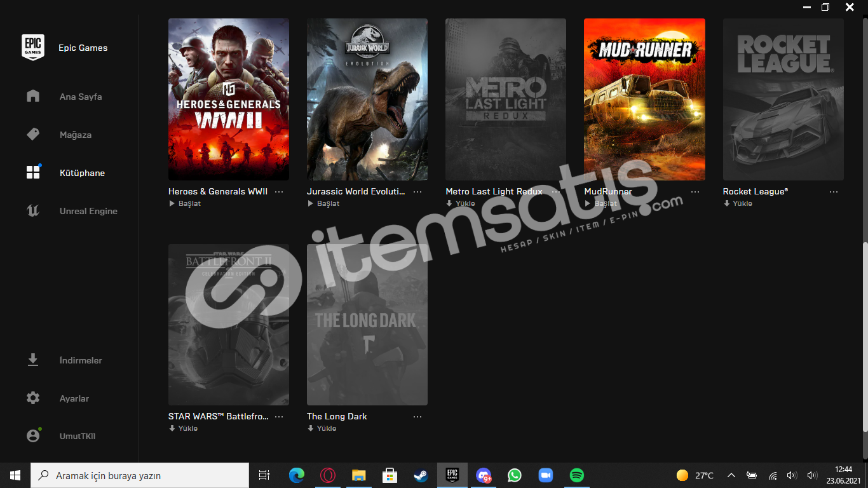868x488 pixels.
Task: Click Metro Last Light Redux cover art
Action: tap(506, 99)
